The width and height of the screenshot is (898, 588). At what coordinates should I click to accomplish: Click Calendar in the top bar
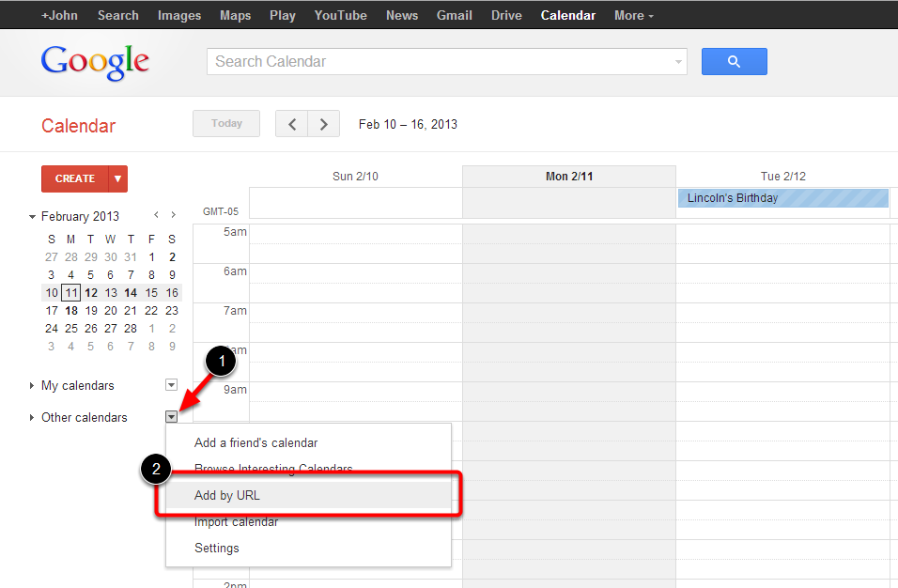tap(568, 15)
